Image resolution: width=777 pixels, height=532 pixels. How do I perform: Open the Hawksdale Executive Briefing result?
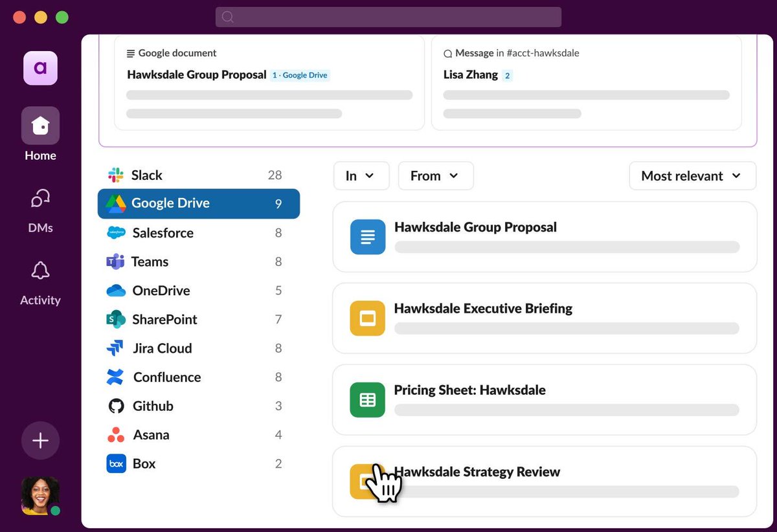[x=545, y=318]
